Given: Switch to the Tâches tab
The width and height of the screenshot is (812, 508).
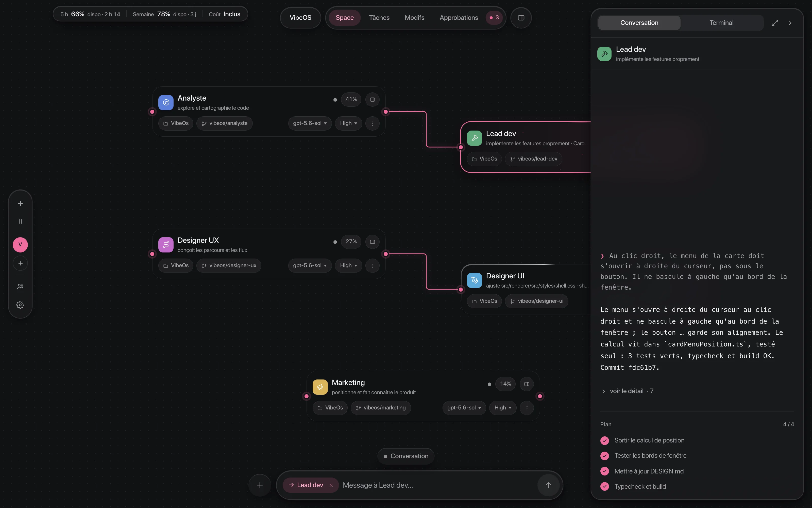Looking at the screenshot, I should (x=379, y=18).
